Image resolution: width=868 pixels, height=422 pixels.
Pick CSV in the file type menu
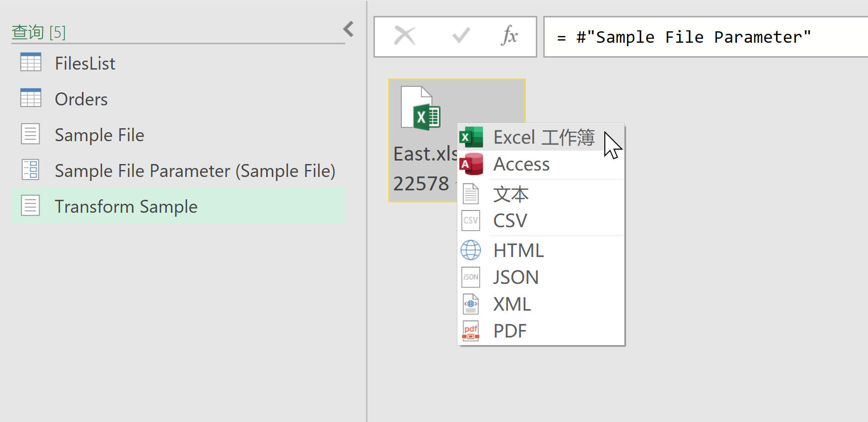[x=541, y=221]
